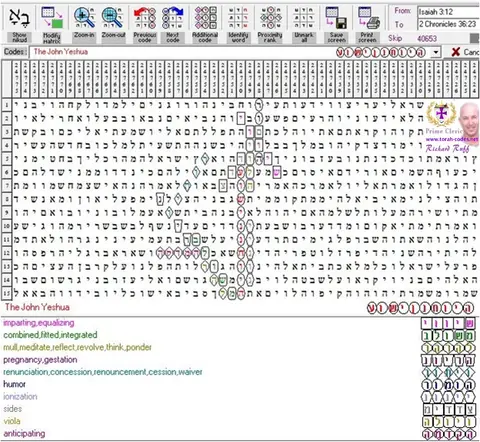This screenshot has width=480, height=442.
Task: Click the Save screen label button
Action: click(x=336, y=37)
